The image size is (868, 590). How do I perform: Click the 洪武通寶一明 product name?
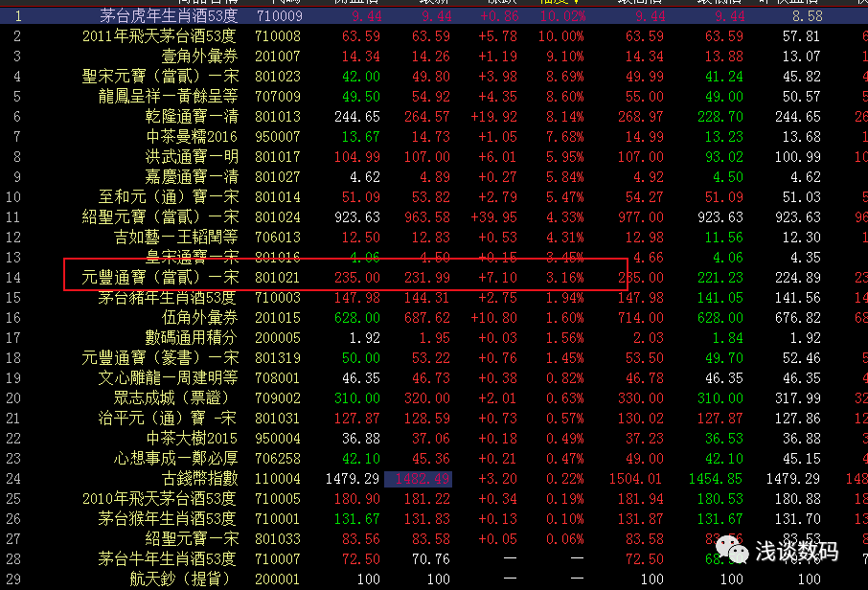pyautogui.click(x=192, y=157)
